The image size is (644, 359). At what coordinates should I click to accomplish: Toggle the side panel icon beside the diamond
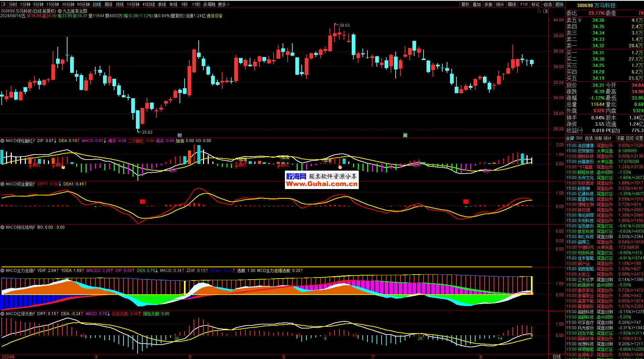pyautogui.click(x=545, y=11)
